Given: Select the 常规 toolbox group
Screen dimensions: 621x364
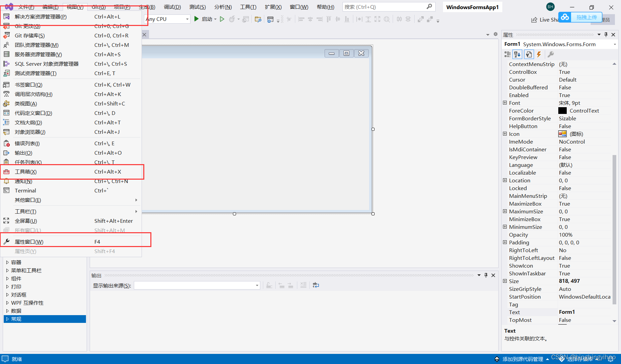Looking at the screenshot, I should tap(45, 319).
